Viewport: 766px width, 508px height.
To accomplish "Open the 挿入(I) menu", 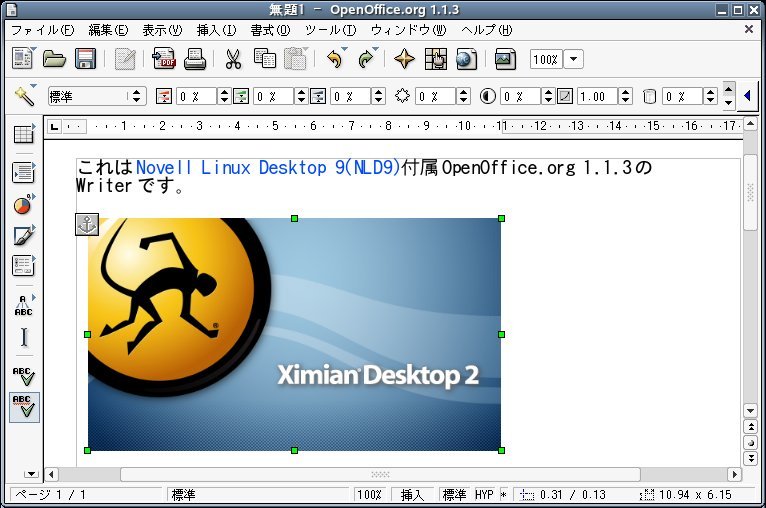I will coord(216,30).
